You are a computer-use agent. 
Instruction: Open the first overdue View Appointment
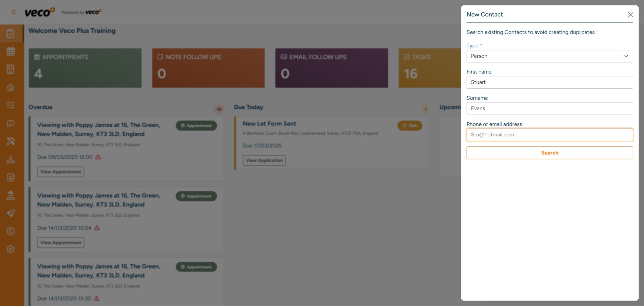[x=60, y=172]
